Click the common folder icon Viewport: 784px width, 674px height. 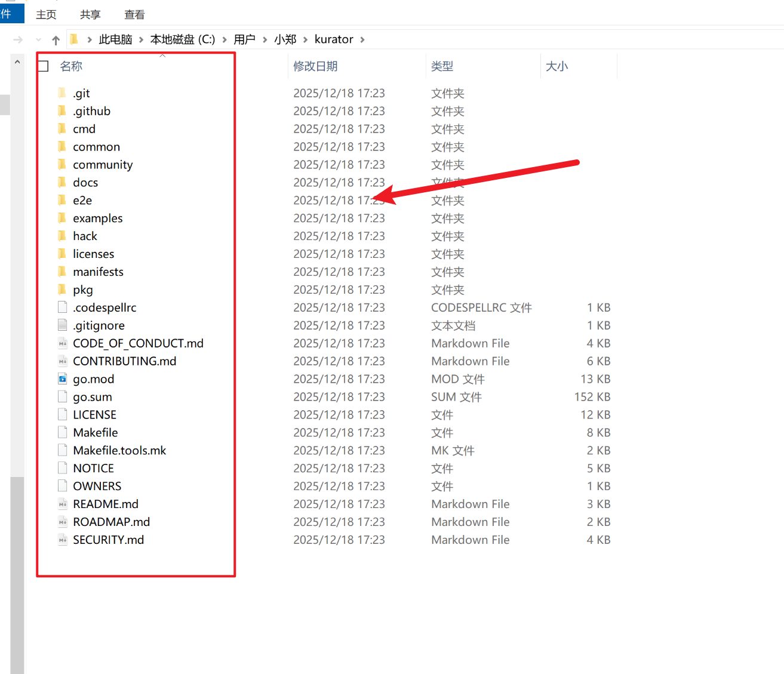coord(62,146)
